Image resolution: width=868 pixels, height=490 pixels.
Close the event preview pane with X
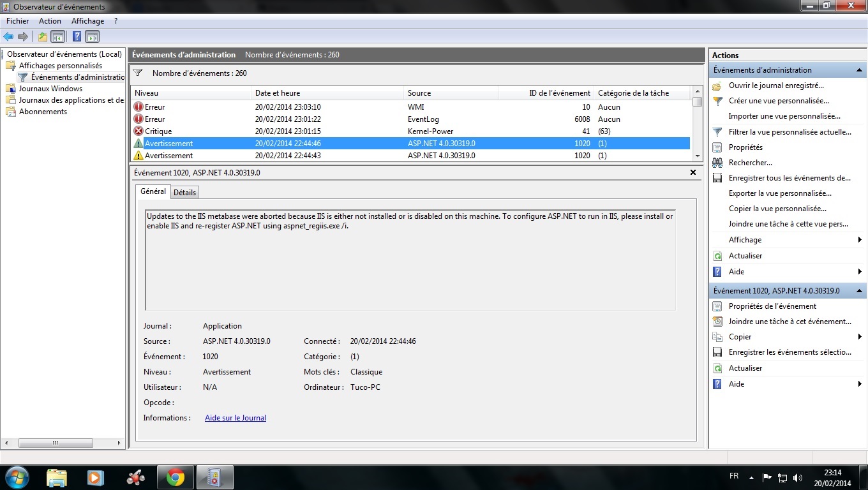tap(693, 172)
